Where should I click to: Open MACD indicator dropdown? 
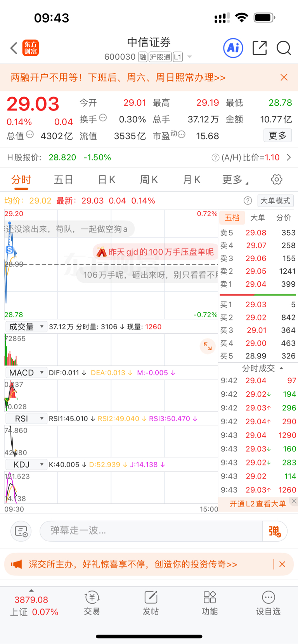click(x=26, y=373)
